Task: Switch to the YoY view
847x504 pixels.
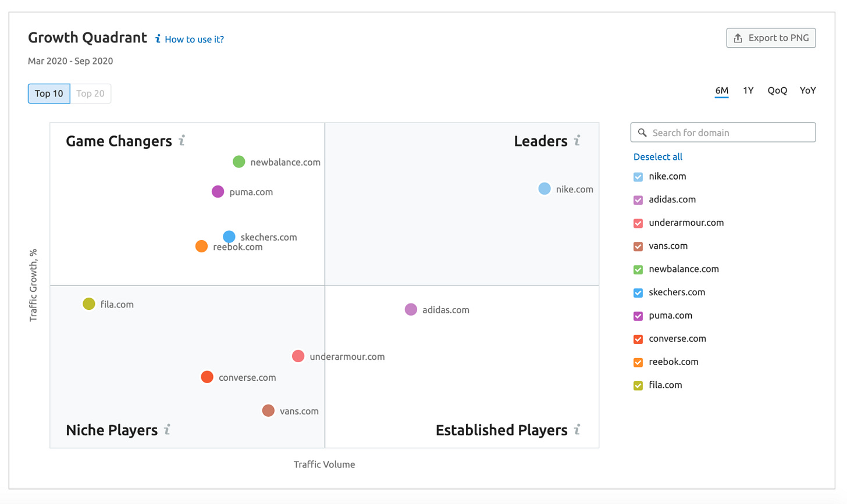Action: (808, 90)
